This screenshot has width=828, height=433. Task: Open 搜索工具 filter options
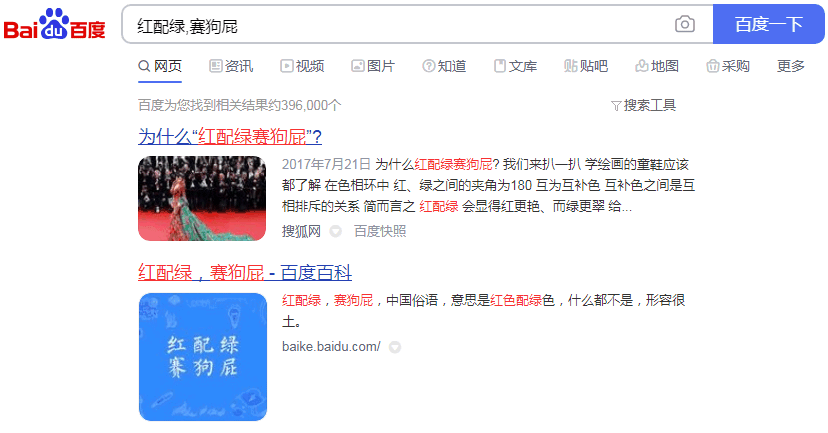click(x=643, y=106)
